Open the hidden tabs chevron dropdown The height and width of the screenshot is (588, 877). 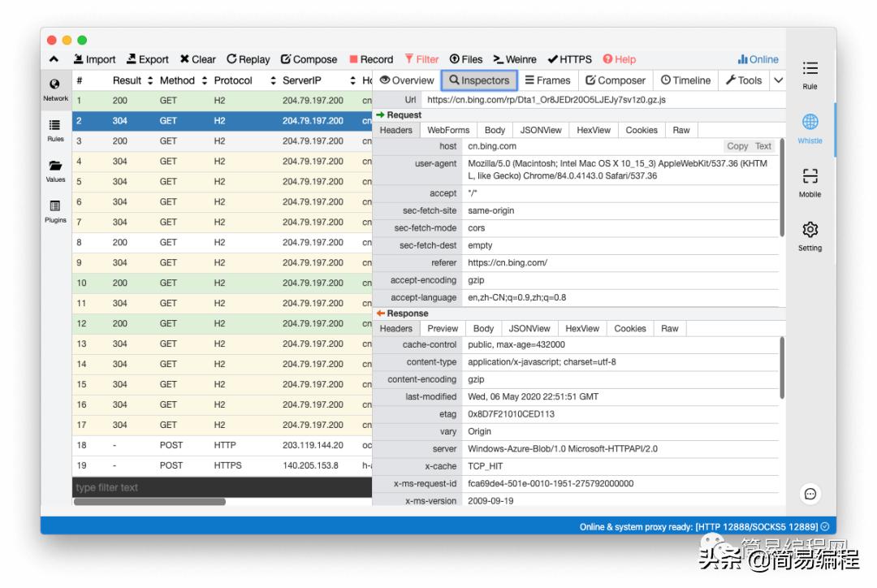point(778,80)
